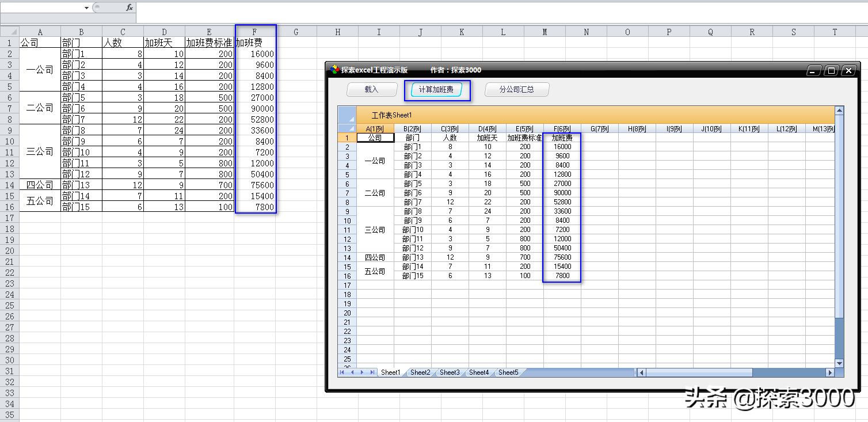Click the 分公司汇总 button
This screenshot has height=422, width=868.
517,89
